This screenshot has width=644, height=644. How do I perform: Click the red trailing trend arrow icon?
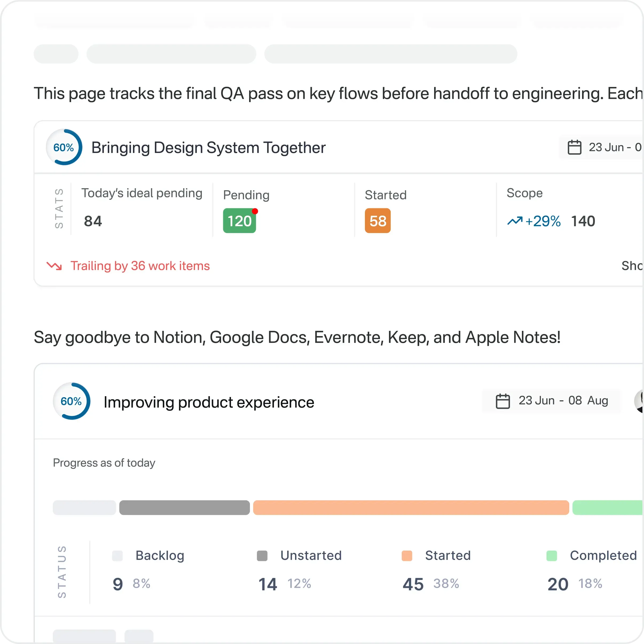click(54, 266)
